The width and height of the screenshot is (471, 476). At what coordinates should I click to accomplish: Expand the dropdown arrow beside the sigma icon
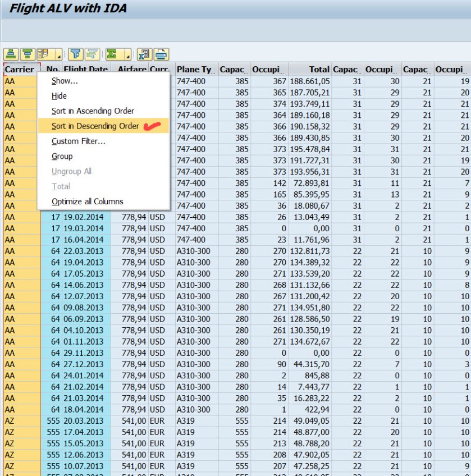point(127,55)
